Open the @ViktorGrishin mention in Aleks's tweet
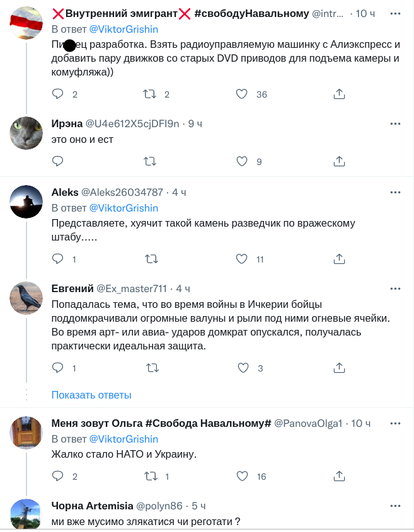Image resolution: width=414 pixels, height=532 pixels. click(x=124, y=208)
